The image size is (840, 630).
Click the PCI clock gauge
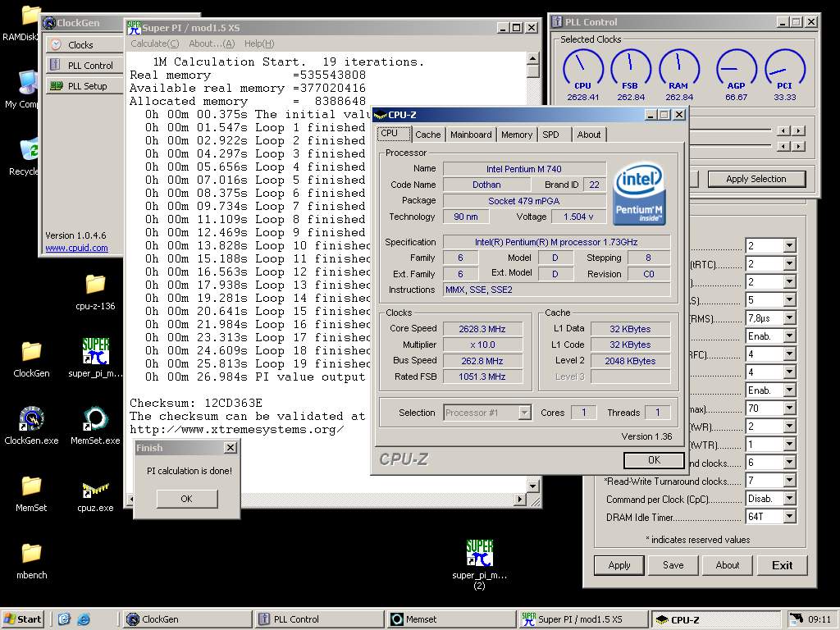(x=785, y=70)
